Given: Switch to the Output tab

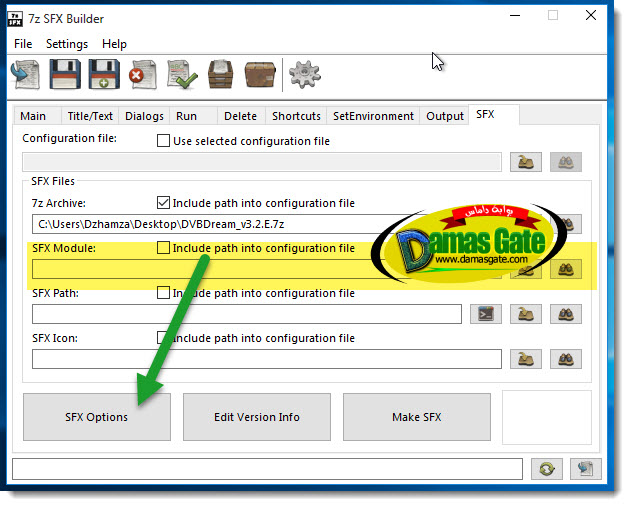Looking at the screenshot, I should [x=444, y=116].
